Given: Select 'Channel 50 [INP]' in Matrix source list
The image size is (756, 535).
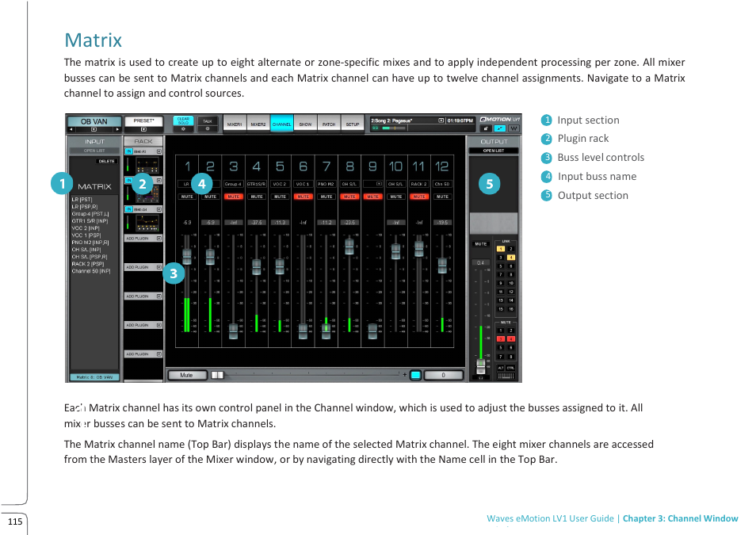Looking at the screenshot, I should click(x=91, y=271).
